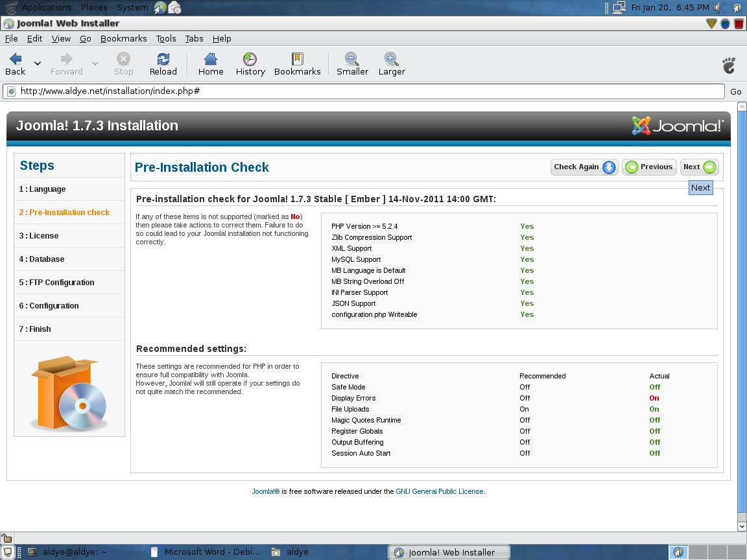This screenshot has height=560, width=747.
Task: Launch the mail panel launcher icon
Action: pyautogui.click(x=175, y=8)
